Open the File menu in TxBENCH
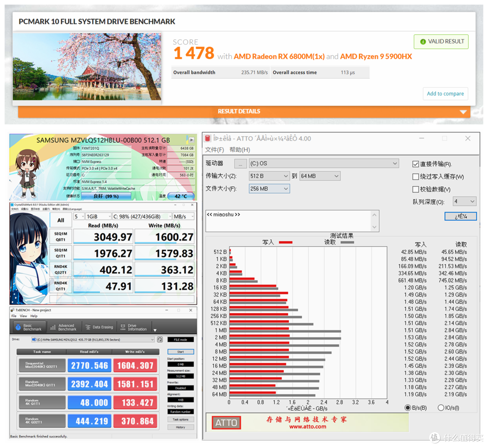This screenshot has width=488, height=448. (x=14, y=316)
